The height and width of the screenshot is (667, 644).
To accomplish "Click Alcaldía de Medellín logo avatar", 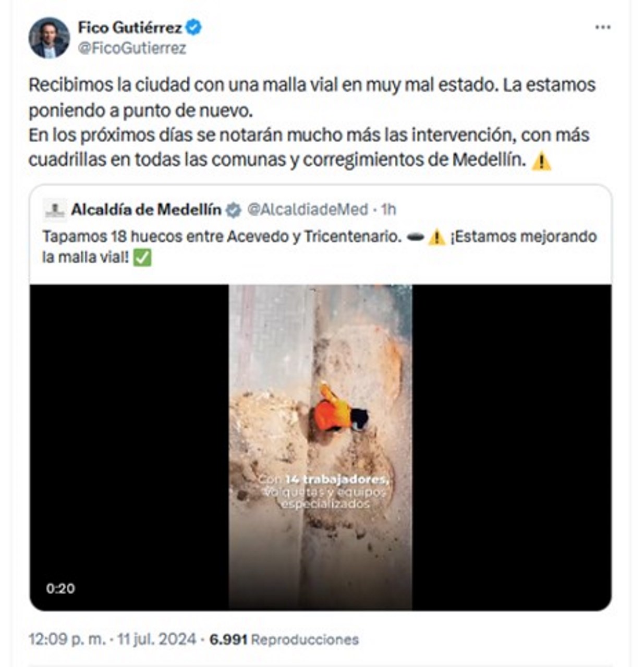I will coord(54,209).
